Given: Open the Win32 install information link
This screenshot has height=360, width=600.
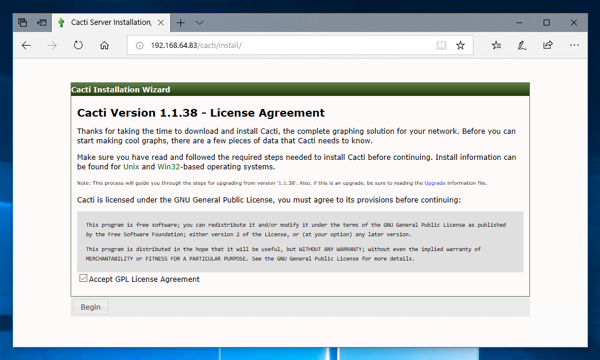Looking at the screenshot, I should click(168, 167).
